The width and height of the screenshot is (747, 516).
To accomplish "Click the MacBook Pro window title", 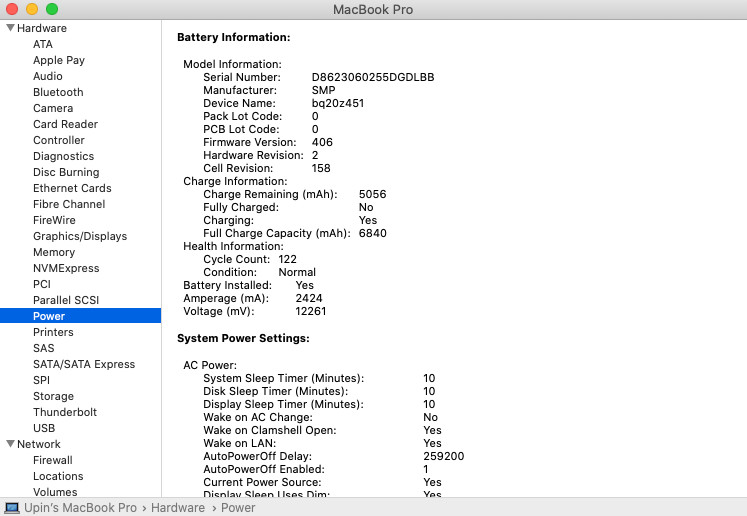I will (373, 10).
